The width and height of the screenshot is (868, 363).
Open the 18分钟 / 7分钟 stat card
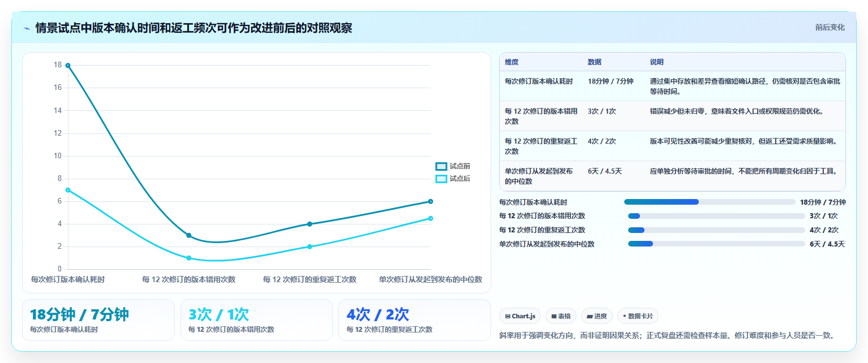pyautogui.click(x=98, y=320)
